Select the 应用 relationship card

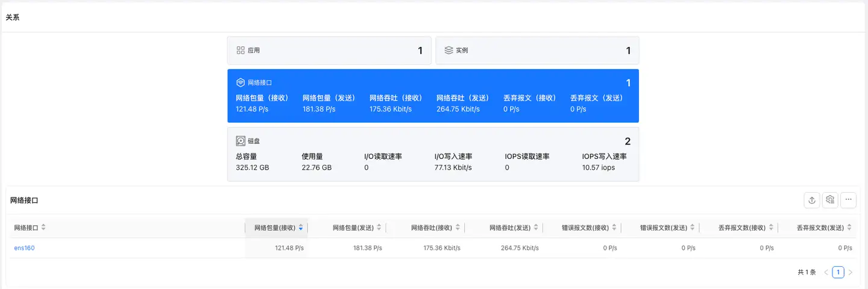pos(329,51)
